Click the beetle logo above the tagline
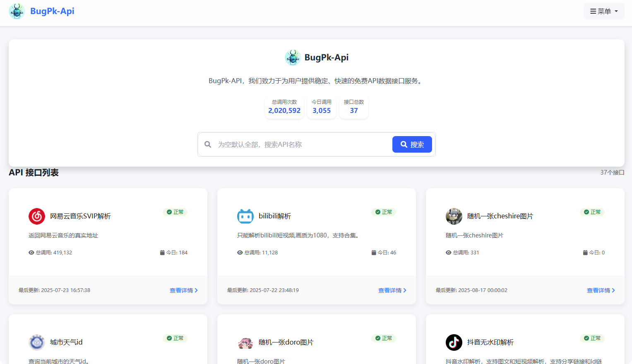The image size is (632, 364). click(293, 57)
